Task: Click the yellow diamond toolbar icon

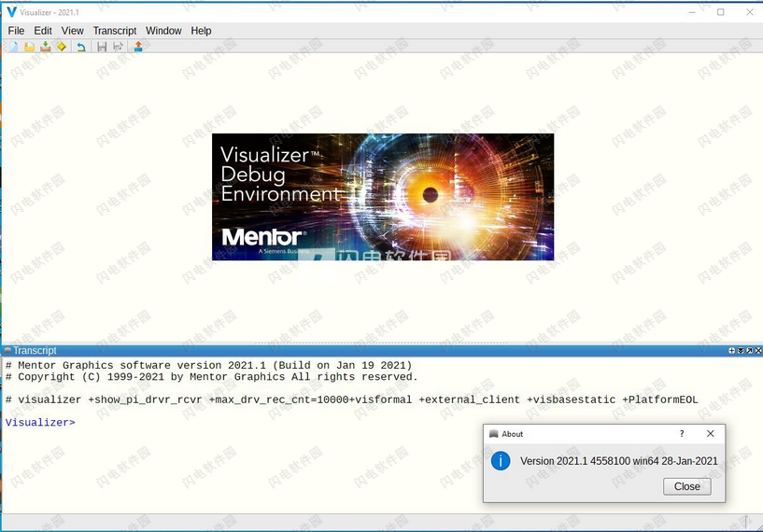Action: tap(62, 47)
